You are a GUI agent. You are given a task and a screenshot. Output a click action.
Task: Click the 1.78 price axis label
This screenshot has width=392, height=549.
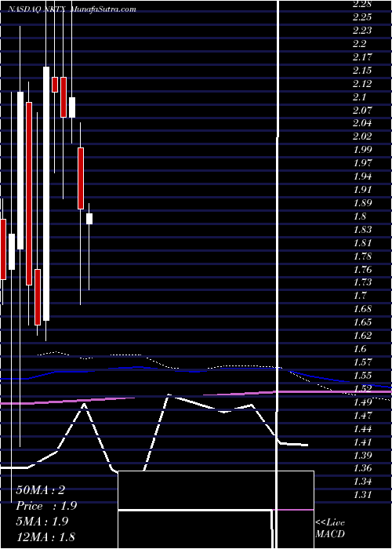362,256
